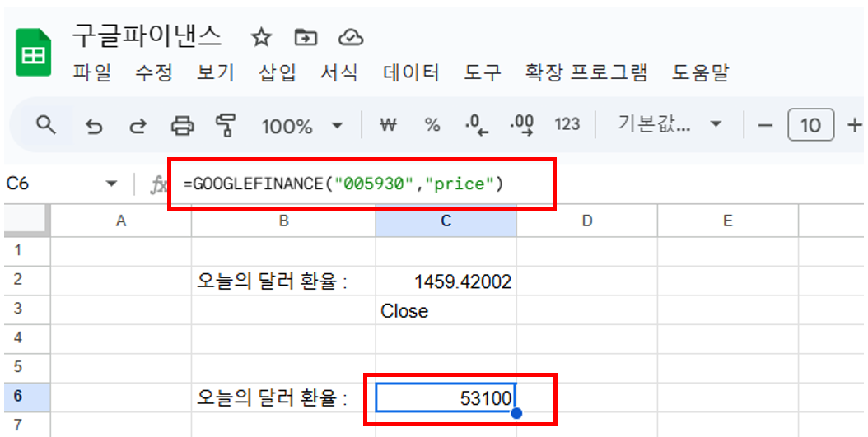
Task: Open the 보기 menu
Action: 216,72
